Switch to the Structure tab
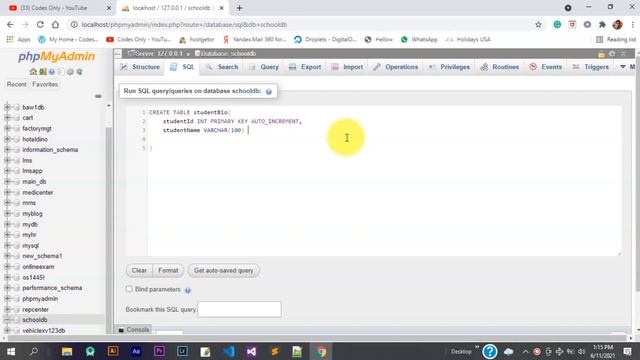 (140, 67)
